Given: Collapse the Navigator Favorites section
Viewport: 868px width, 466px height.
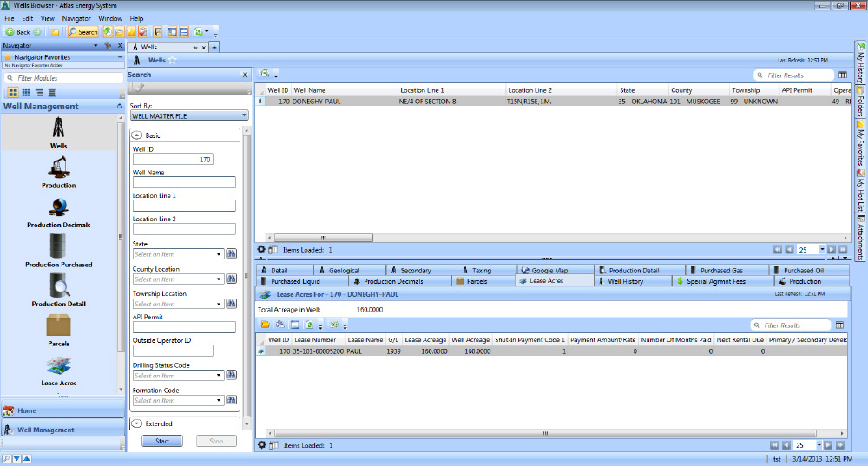Looking at the screenshot, I should pyautogui.click(x=120, y=57).
